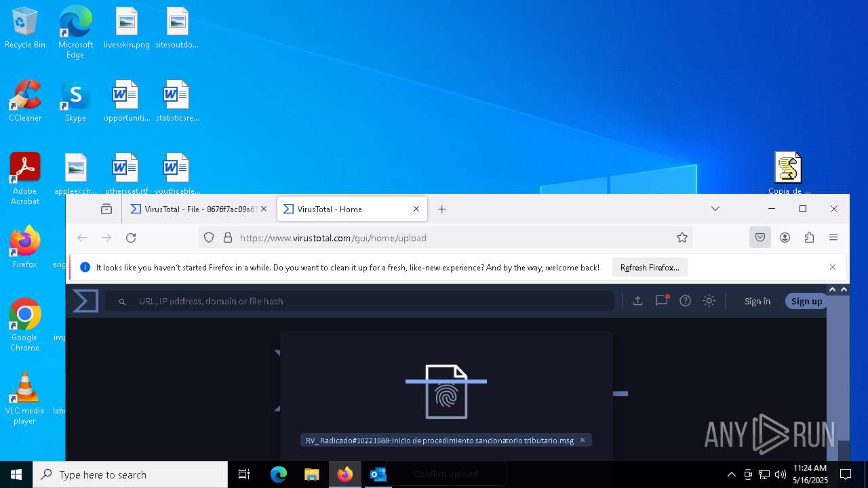Select livesskin.png file on desktop
The height and width of the screenshot is (488, 868).
126,28
